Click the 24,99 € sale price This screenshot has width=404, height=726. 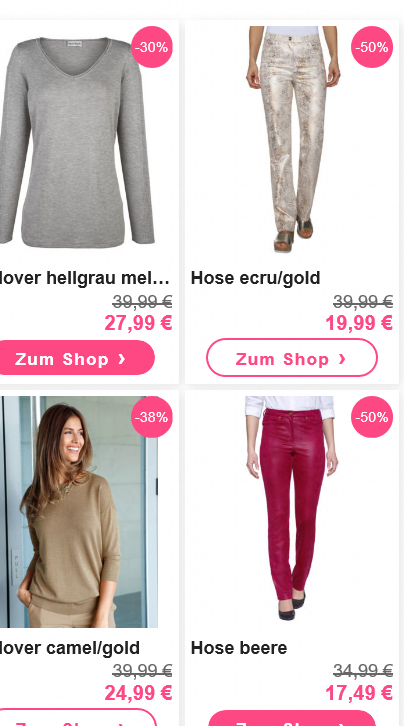(x=138, y=693)
